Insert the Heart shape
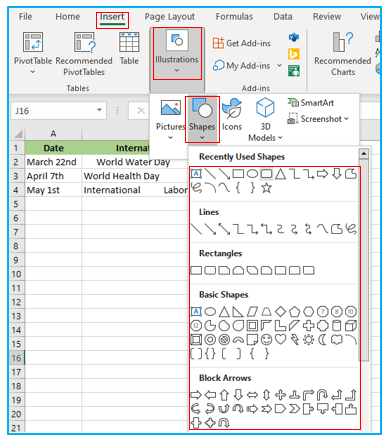The width and height of the screenshot is (389, 442). pos(280,340)
